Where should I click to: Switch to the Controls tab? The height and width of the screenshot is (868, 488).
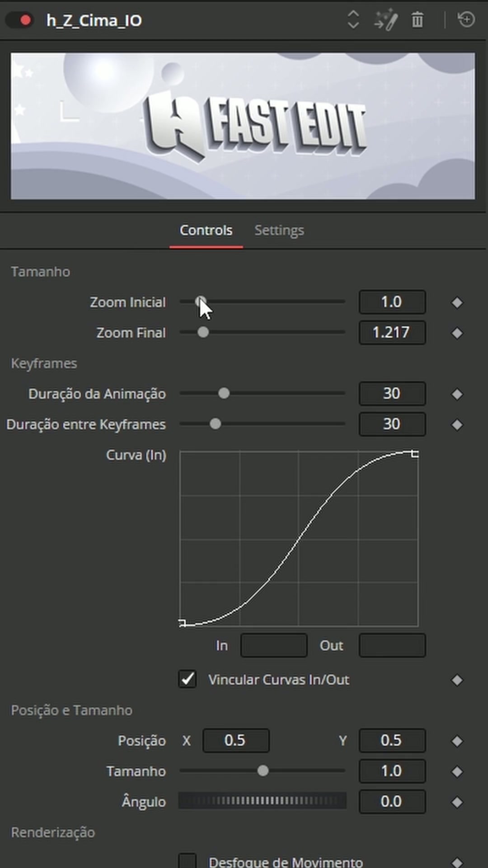pyautogui.click(x=206, y=230)
